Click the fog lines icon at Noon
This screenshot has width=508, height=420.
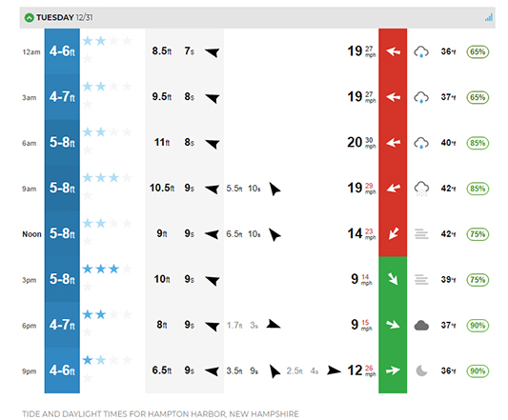[x=421, y=233]
